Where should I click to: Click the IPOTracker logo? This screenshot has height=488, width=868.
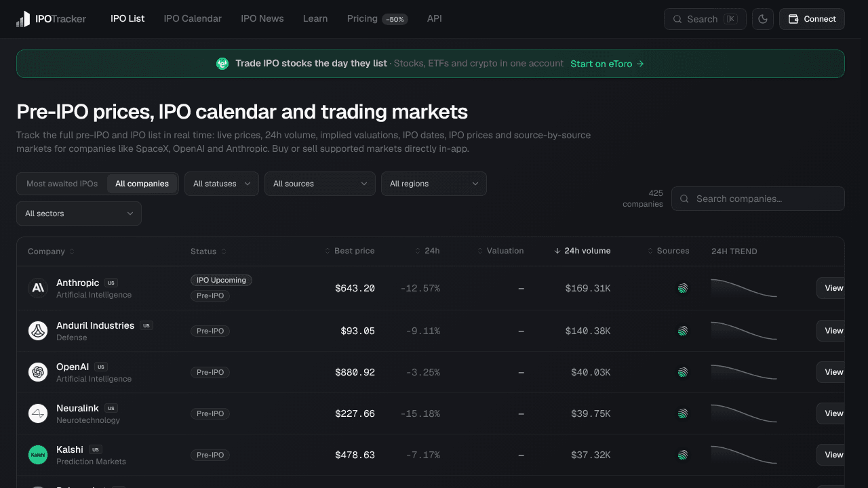pyautogui.click(x=52, y=19)
